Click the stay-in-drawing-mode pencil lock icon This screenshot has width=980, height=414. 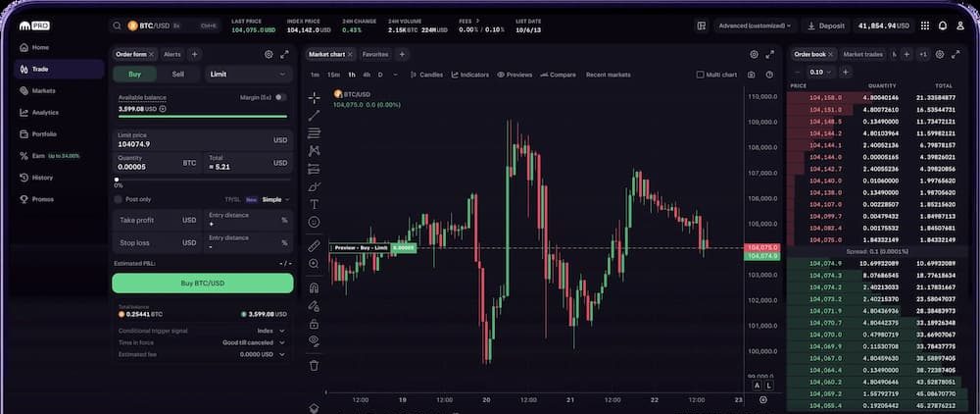point(314,306)
